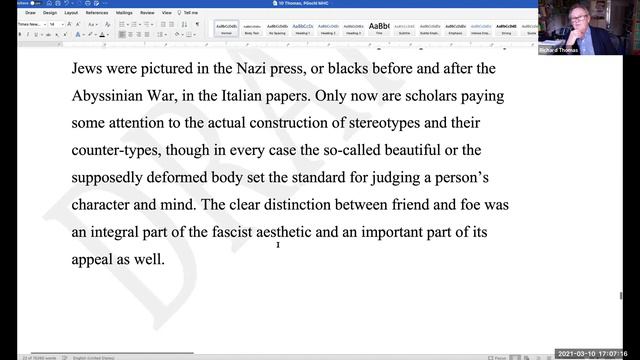The image size is (640, 360).
Task: Toggle Bold formatting
Action: 20,35
